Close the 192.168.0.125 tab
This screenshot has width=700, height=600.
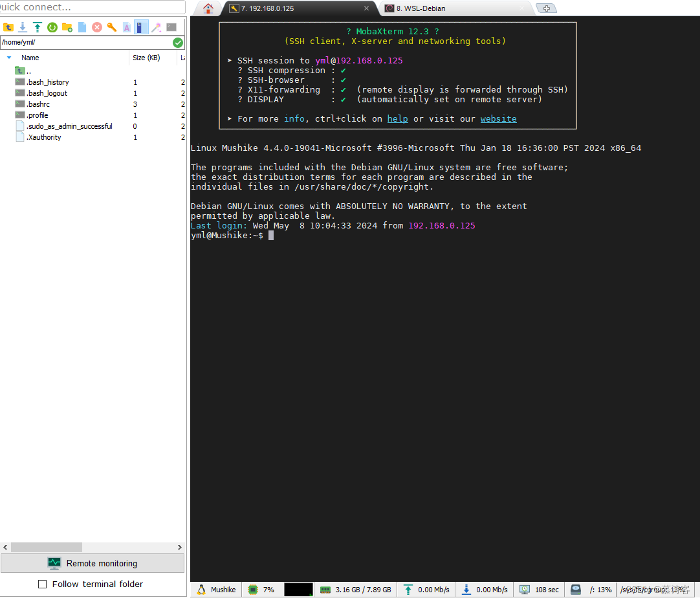(367, 8)
